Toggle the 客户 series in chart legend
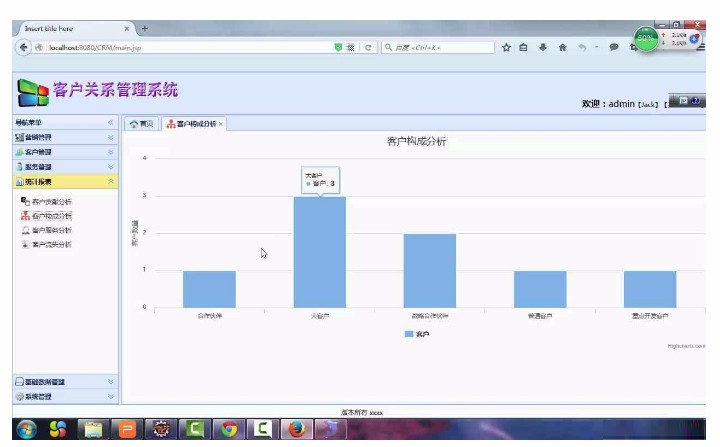Screen dimensions: 720x447 click(x=417, y=334)
